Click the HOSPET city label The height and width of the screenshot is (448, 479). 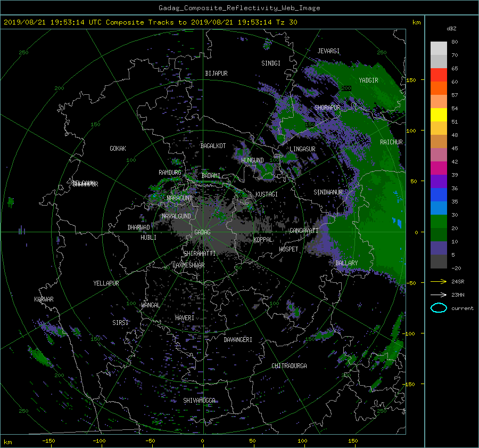[288, 249]
